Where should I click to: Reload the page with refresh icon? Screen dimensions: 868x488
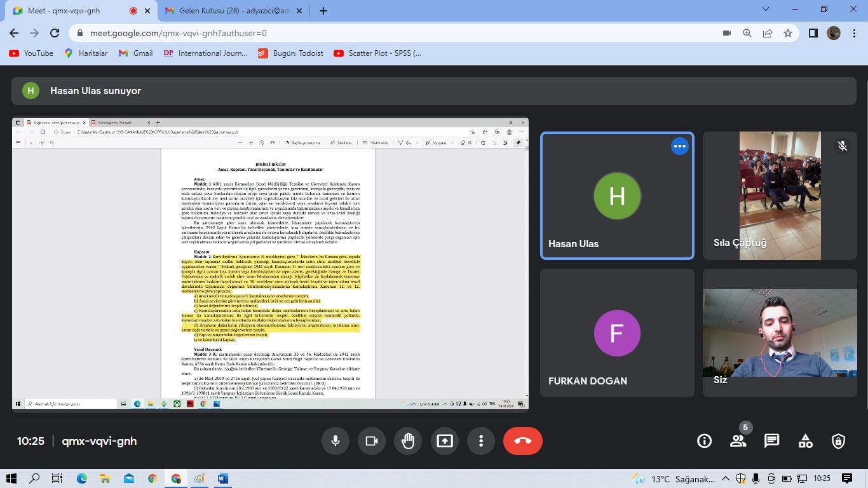55,33
